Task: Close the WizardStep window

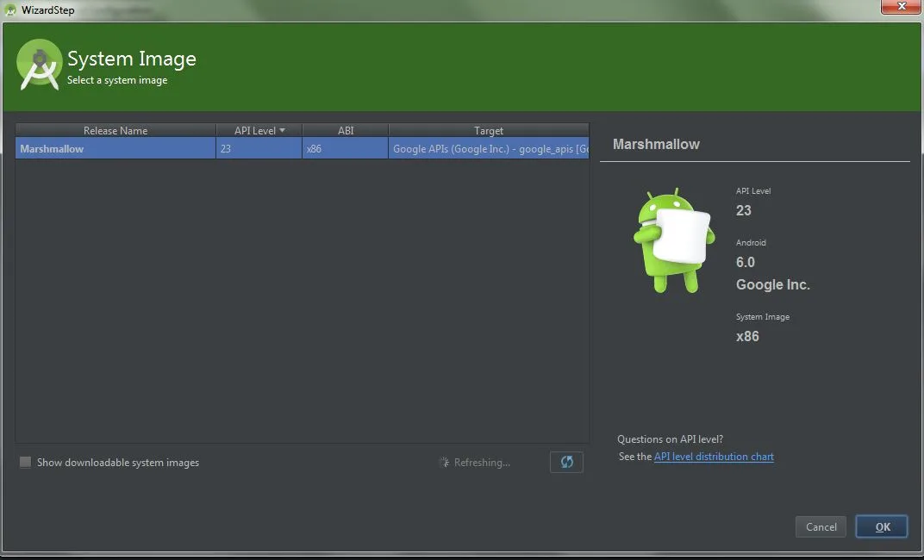Action: (x=901, y=7)
